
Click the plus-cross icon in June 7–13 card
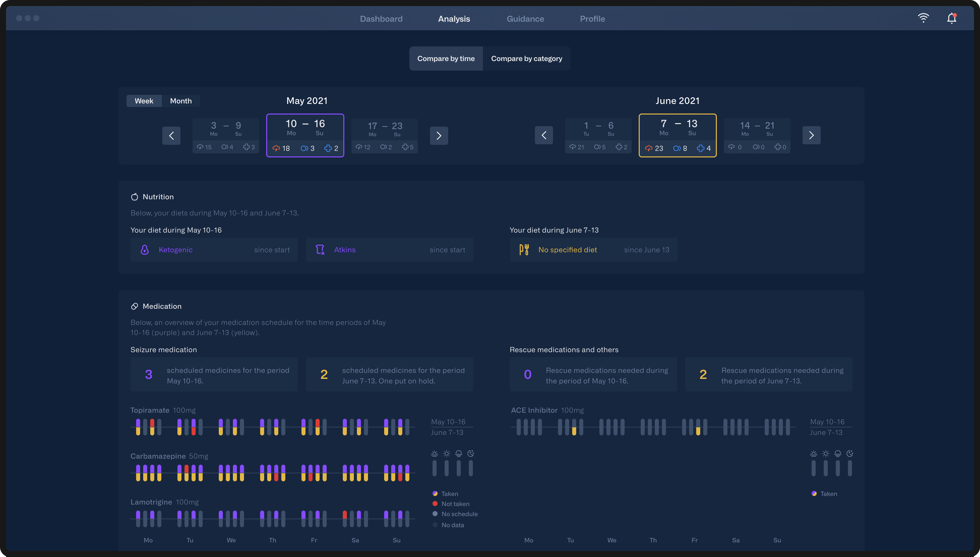pyautogui.click(x=701, y=148)
